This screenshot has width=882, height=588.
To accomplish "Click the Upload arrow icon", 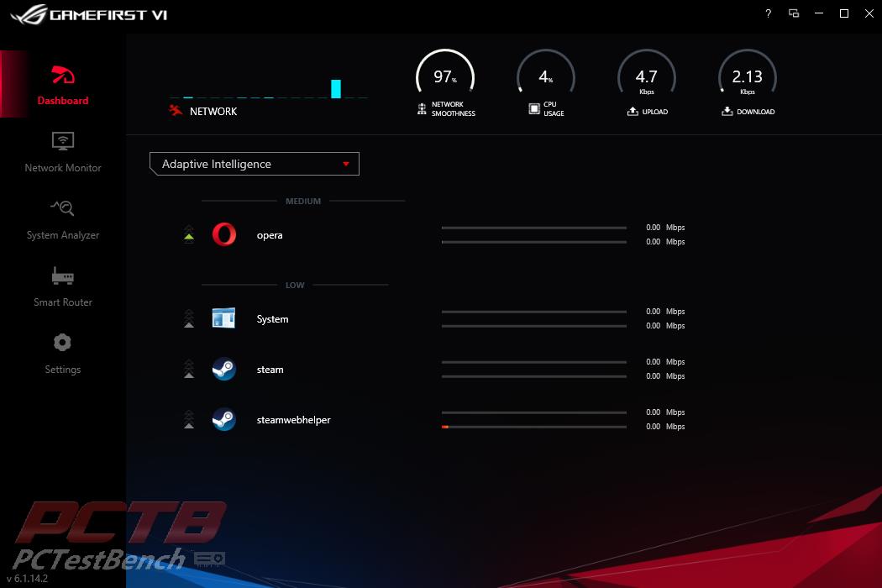I will (633, 111).
